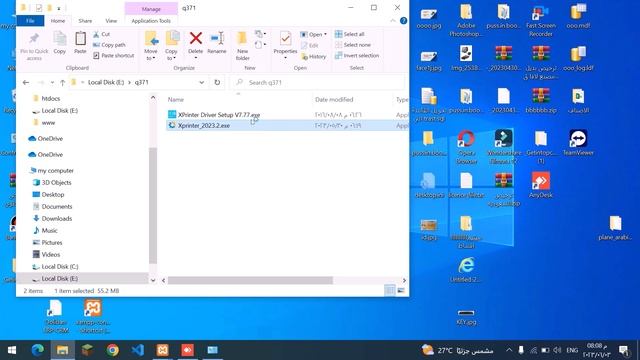Sort files by Date modified column
The width and height of the screenshot is (640, 360).
point(334,100)
